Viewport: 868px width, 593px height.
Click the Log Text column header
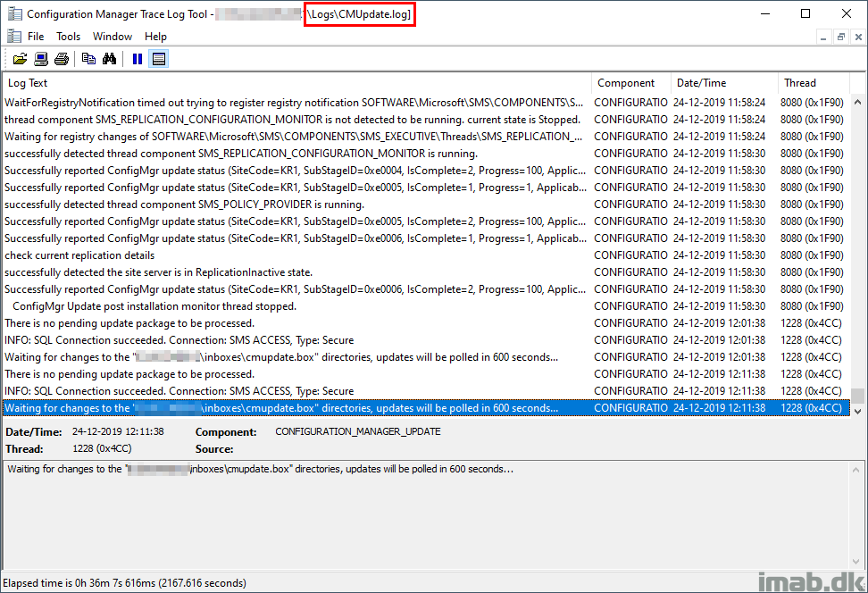click(297, 83)
